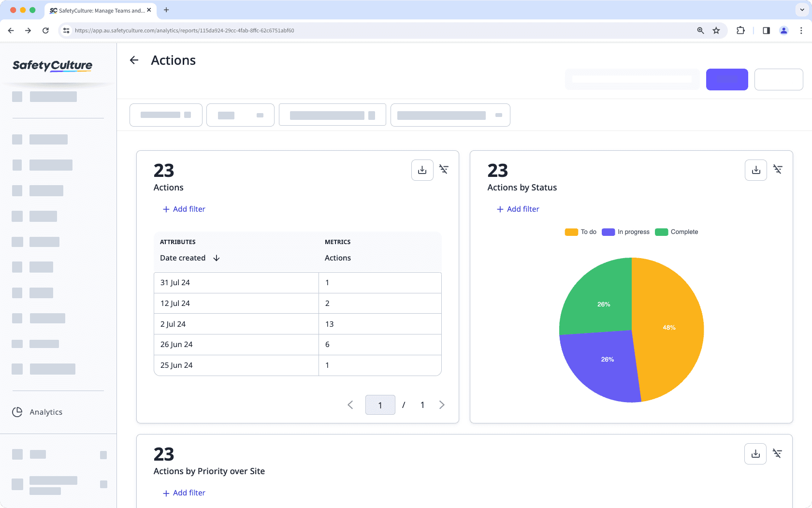Click the page number input field
Image resolution: width=812 pixels, height=508 pixels.
(x=380, y=405)
